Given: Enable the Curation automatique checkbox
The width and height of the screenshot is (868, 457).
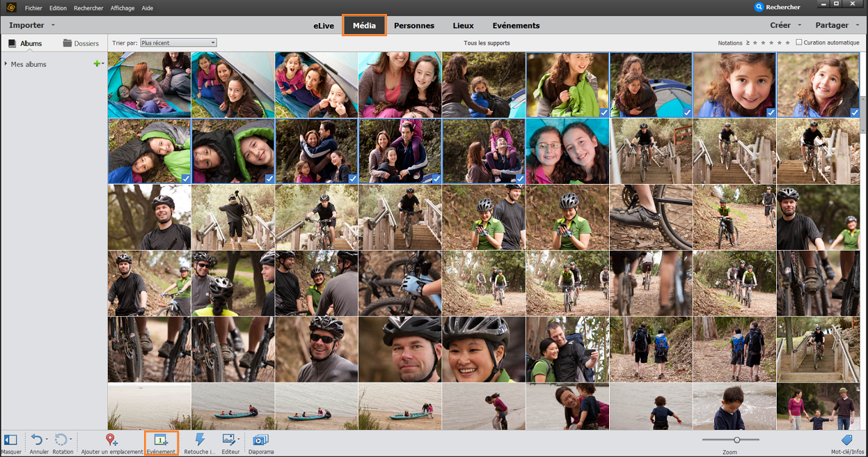Looking at the screenshot, I should pos(799,42).
